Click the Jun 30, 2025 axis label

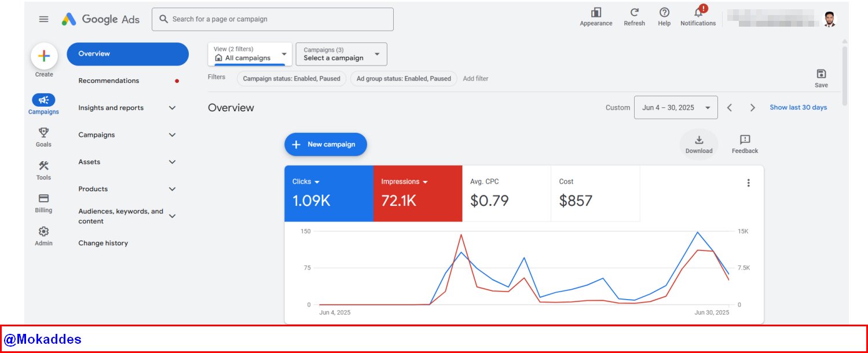click(712, 312)
